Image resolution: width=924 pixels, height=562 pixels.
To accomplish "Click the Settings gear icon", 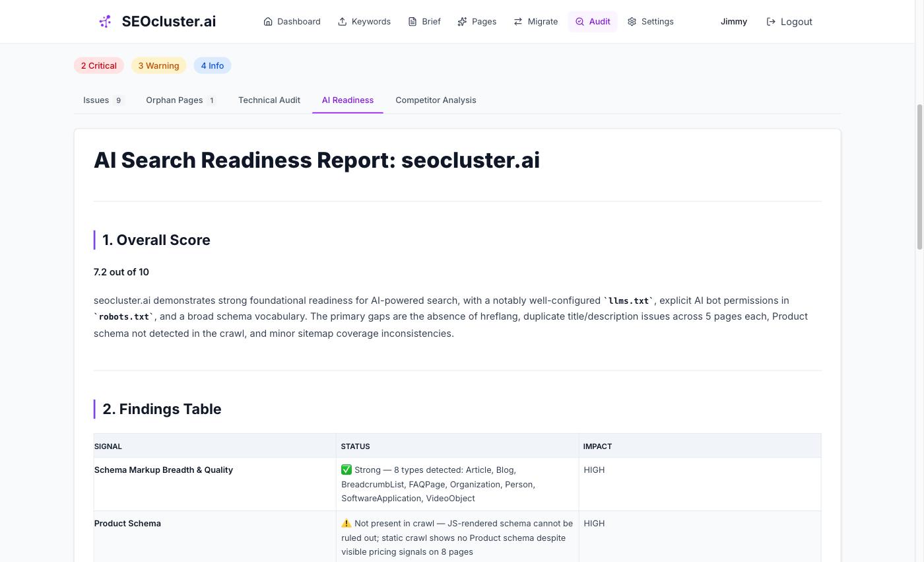I will [632, 22].
